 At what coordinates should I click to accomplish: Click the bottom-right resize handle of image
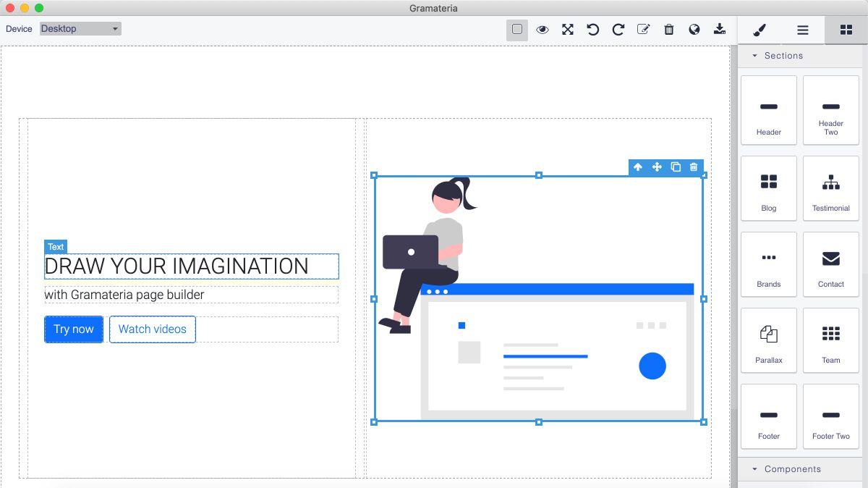pyautogui.click(x=704, y=422)
